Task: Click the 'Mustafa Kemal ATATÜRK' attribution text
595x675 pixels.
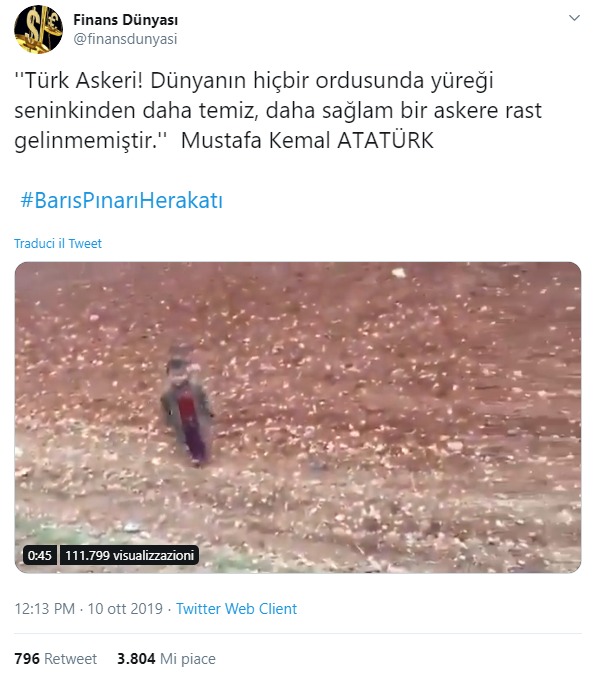Action: point(307,140)
